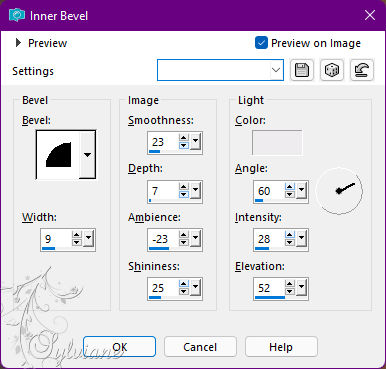The height and width of the screenshot is (369, 386).
Task: Increase Elevation using the up spinner arrow
Action: coord(289,284)
